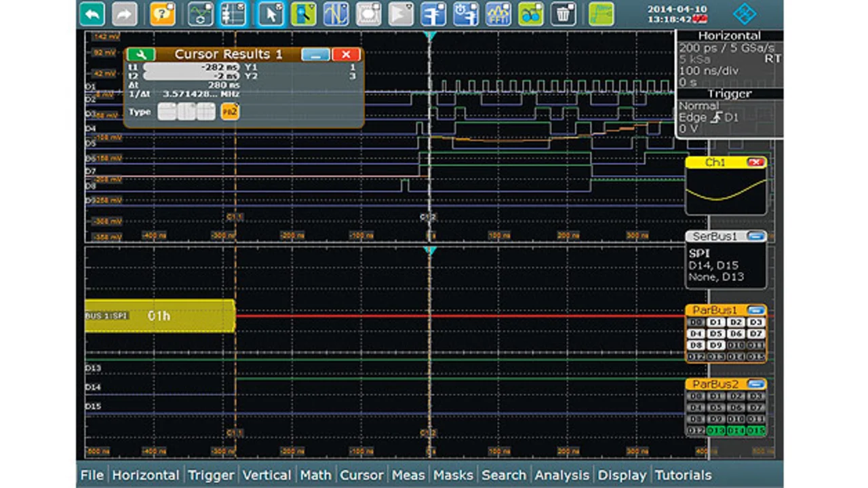This screenshot has width=868, height=488.
Task: Open the Math menu
Action: click(316, 475)
